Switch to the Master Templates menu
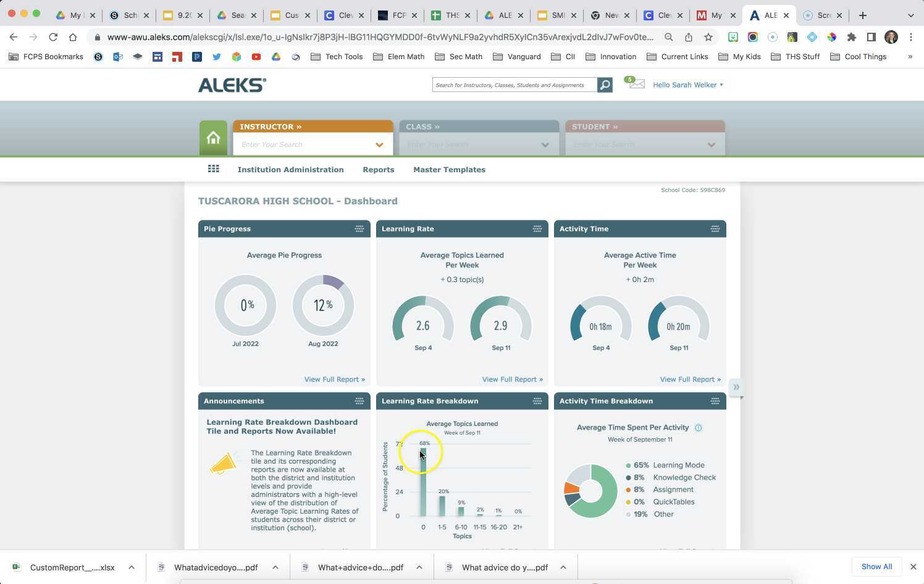The image size is (924, 584). pyautogui.click(x=449, y=169)
